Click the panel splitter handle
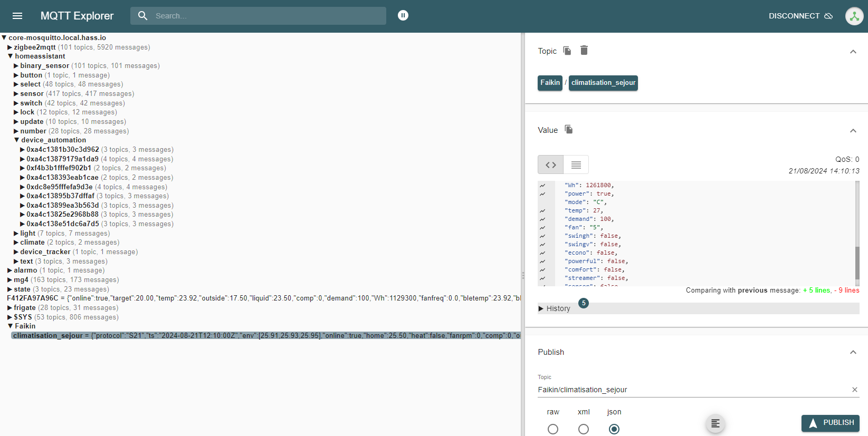Screen dimensions: 868x436 [x=523, y=275]
